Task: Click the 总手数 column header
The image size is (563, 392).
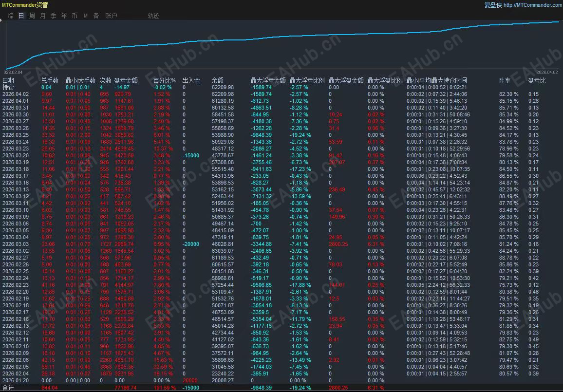Action: click(x=50, y=80)
